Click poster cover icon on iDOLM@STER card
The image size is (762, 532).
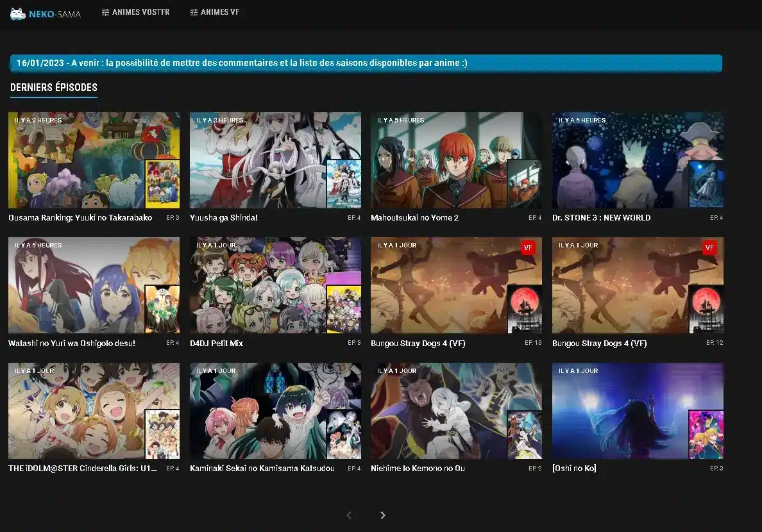tap(162, 435)
